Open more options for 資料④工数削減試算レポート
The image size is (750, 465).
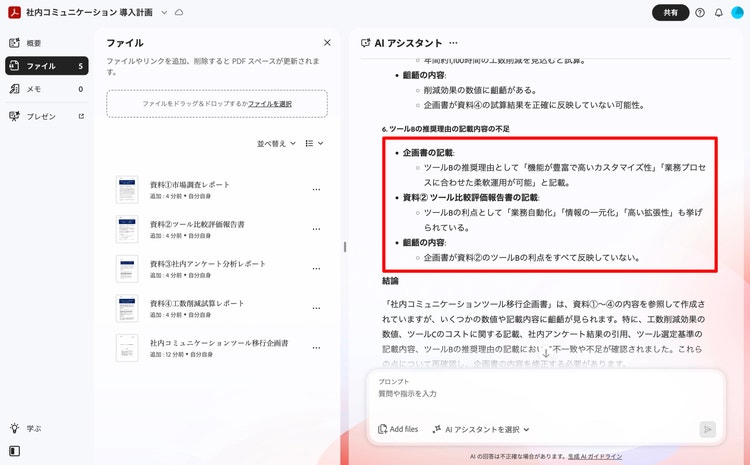(x=316, y=309)
